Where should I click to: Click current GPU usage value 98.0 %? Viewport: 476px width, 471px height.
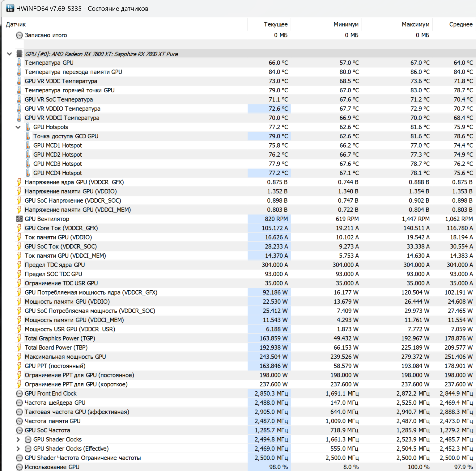(x=278, y=467)
